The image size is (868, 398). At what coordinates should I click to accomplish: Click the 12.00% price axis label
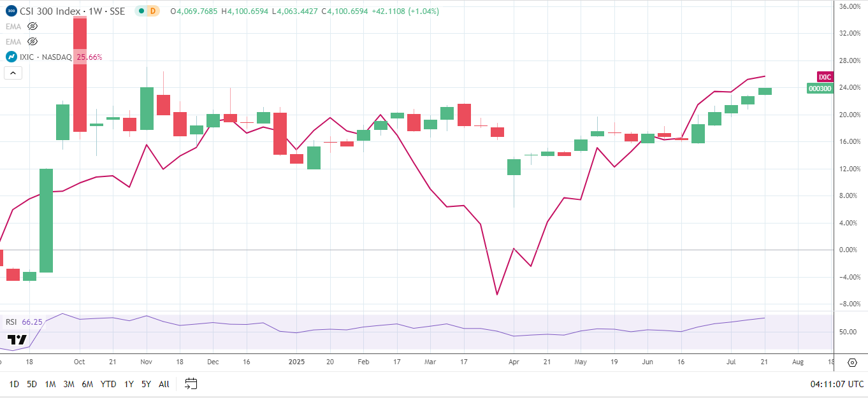851,169
